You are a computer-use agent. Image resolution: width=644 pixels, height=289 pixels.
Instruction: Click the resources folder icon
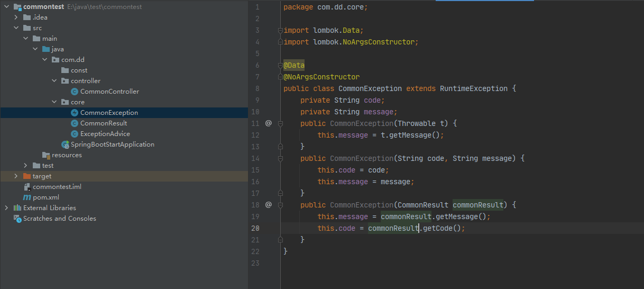(47, 155)
